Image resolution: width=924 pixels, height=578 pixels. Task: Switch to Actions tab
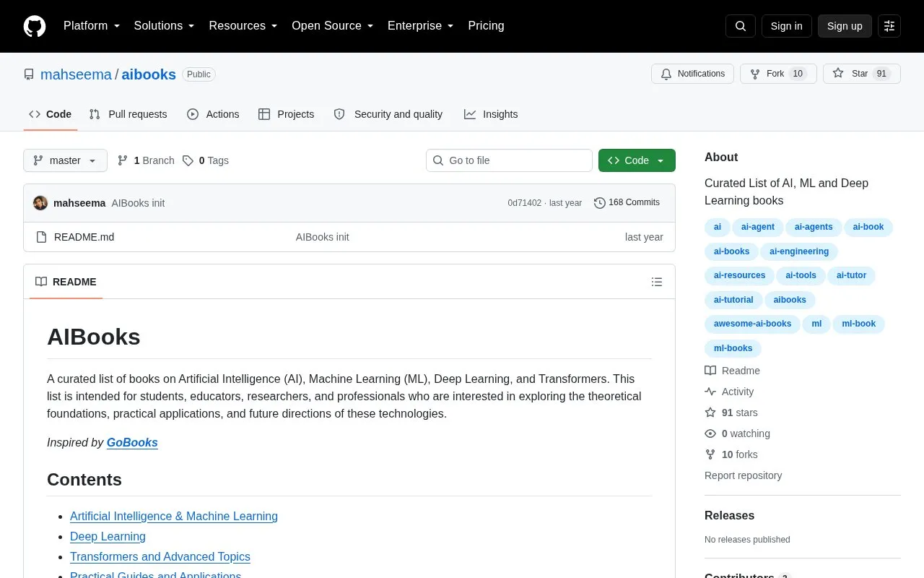pos(213,114)
